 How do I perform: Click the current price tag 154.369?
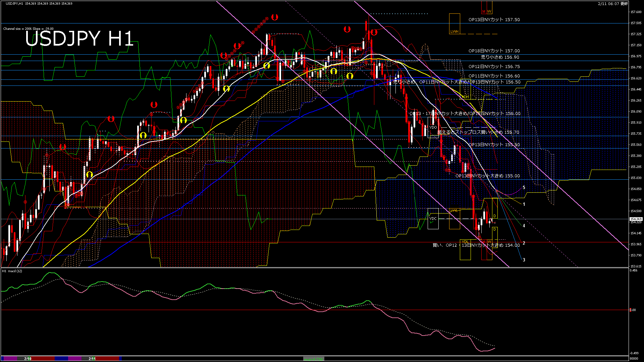click(636, 219)
